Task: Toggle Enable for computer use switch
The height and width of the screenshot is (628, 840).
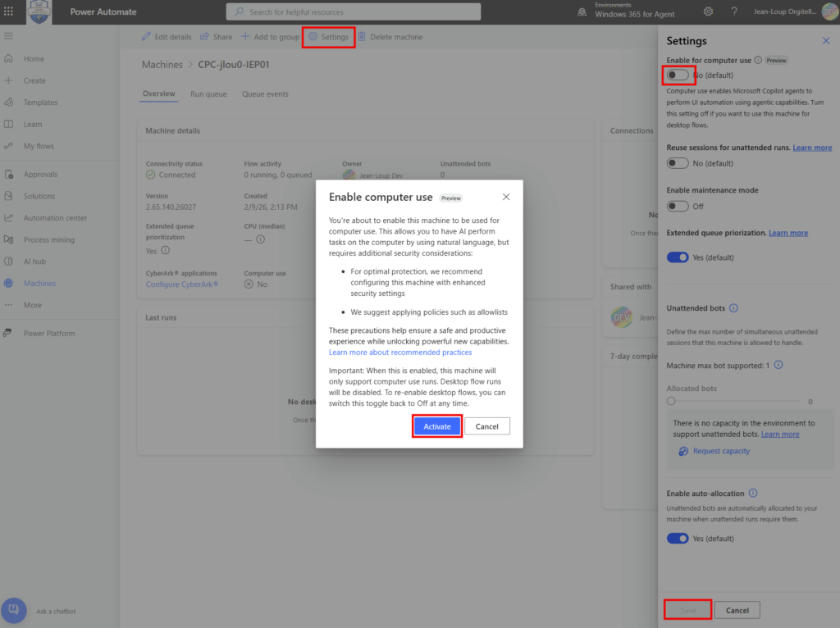Action: (x=678, y=75)
